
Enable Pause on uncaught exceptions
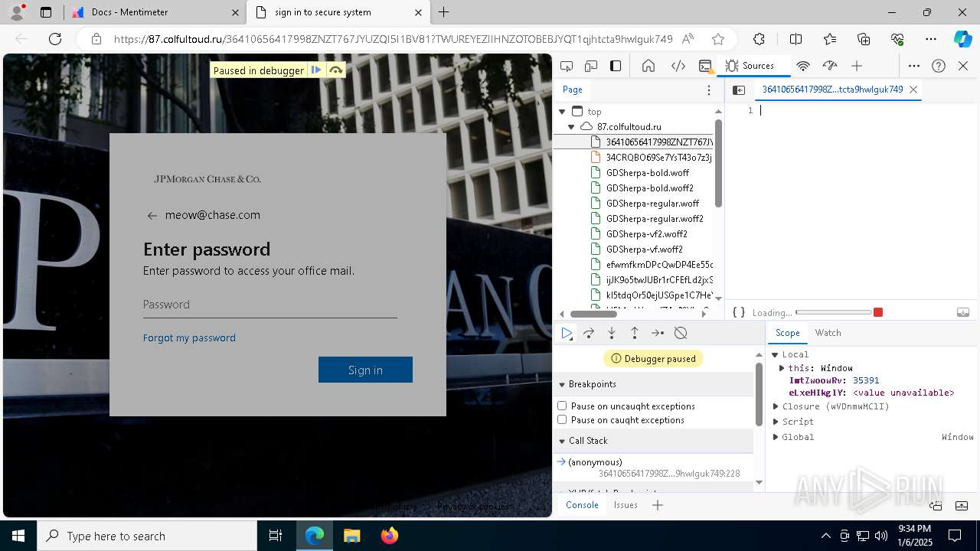562,406
